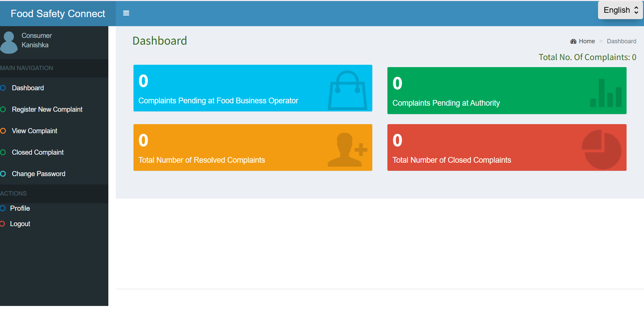This screenshot has height=313, width=644.
Task: Open View Complaint from sidebar
Action: click(35, 131)
